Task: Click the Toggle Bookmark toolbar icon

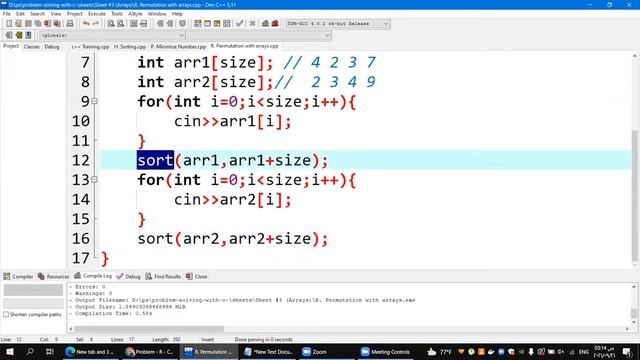Action: [19, 36]
